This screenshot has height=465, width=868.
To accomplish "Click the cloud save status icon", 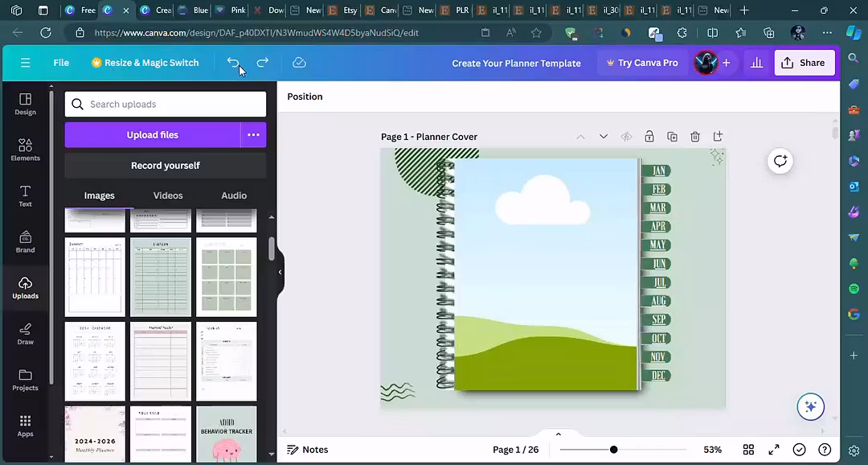I will [x=299, y=63].
